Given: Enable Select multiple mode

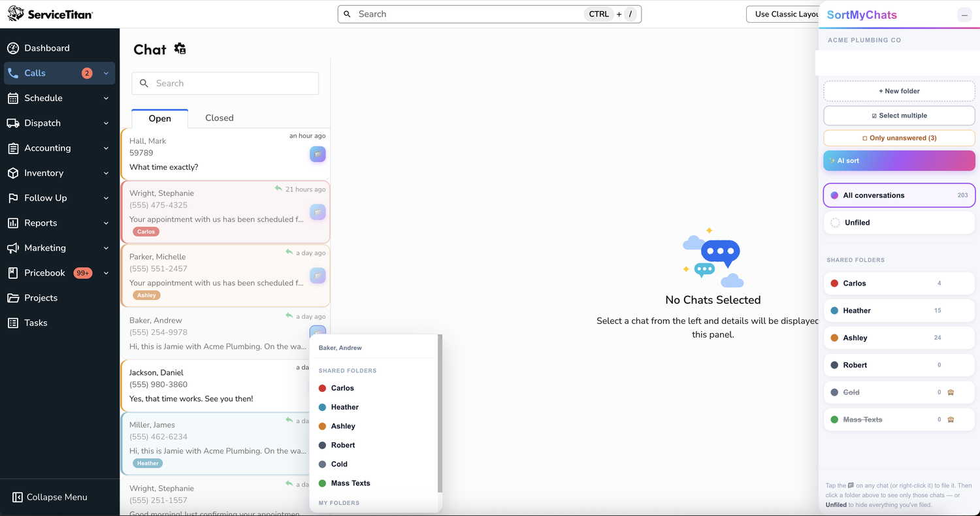Looking at the screenshot, I should (899, 116).
